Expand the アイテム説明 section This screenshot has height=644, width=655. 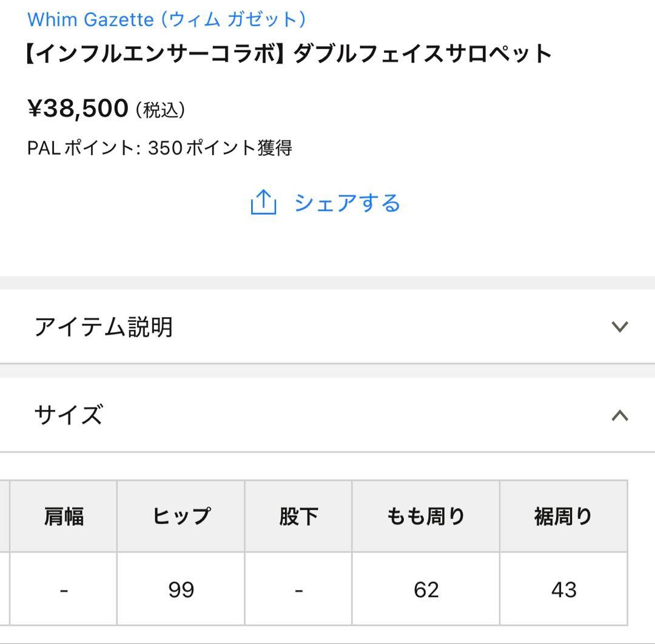pyautogui.click(x=327, y=326)
